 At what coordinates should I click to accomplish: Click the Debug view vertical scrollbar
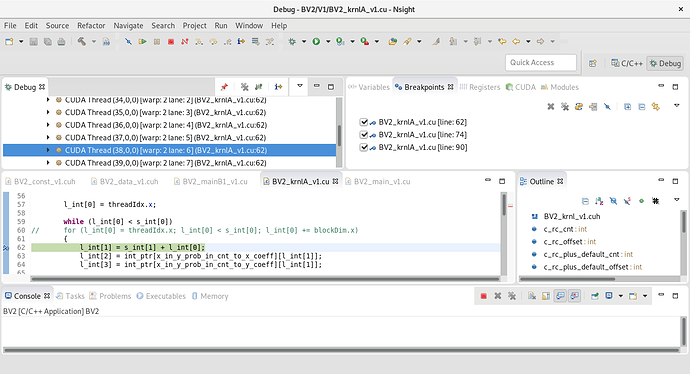pos(339,132)
